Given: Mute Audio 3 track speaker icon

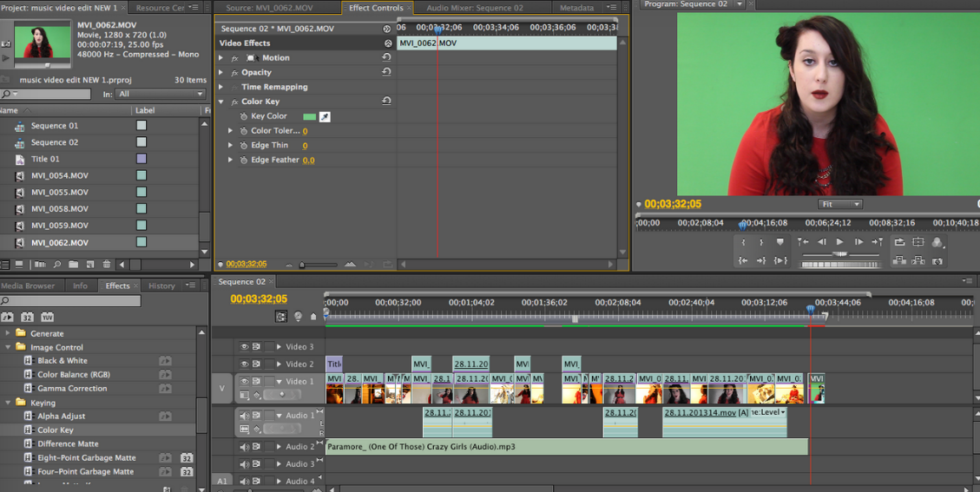Looking at the screenshot, I should (245, 464).
